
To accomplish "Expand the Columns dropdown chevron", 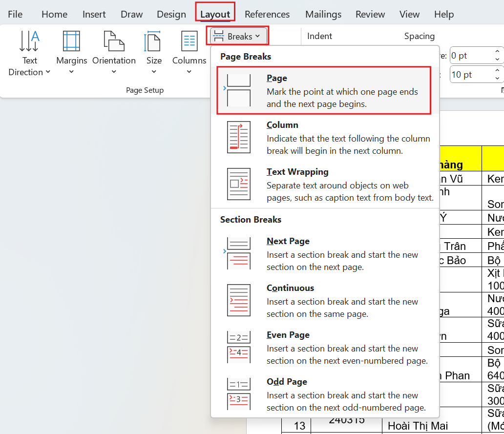I will pyautogui.click(x=189, y=72).
